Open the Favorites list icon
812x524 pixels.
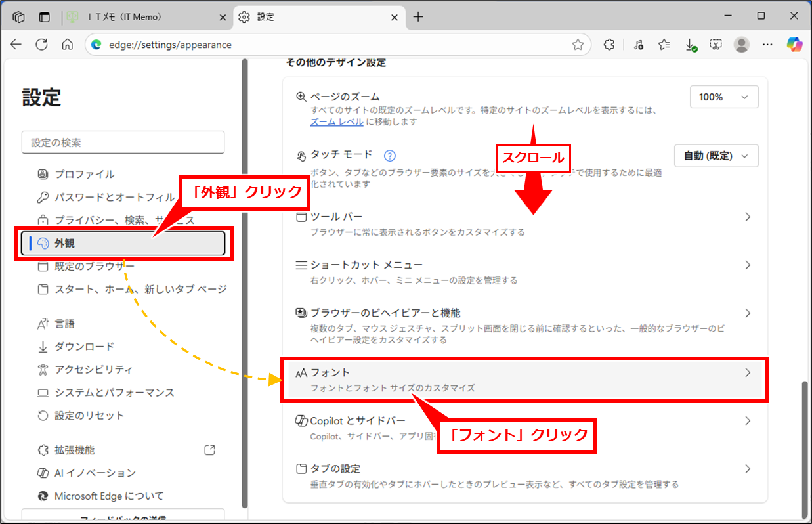664,45
